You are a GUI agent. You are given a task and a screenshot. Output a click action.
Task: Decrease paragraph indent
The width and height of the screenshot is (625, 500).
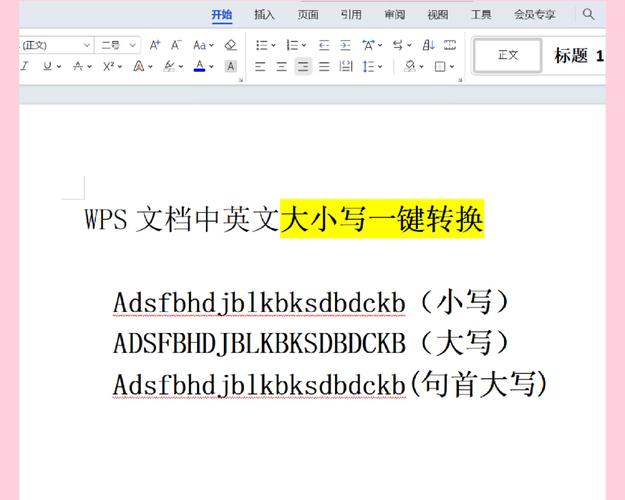click(324, 45)
